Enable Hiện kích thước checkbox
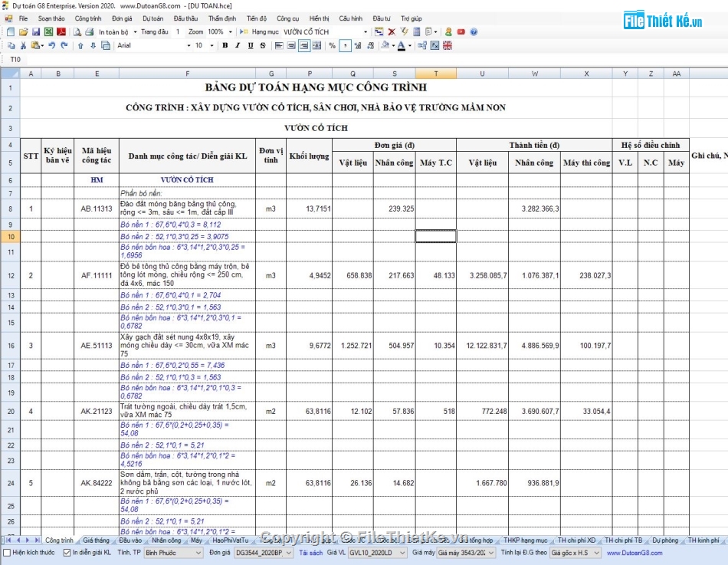 coord(7,553)
